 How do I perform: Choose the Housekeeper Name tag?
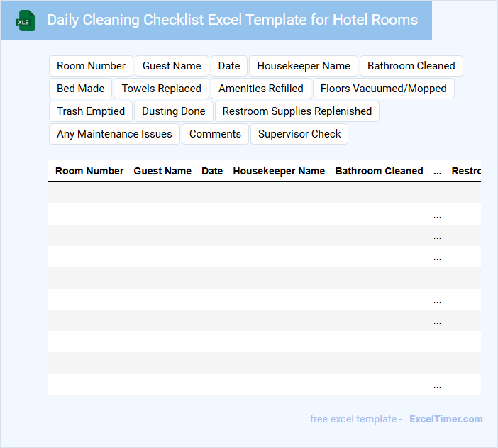[x=304, y=66]
